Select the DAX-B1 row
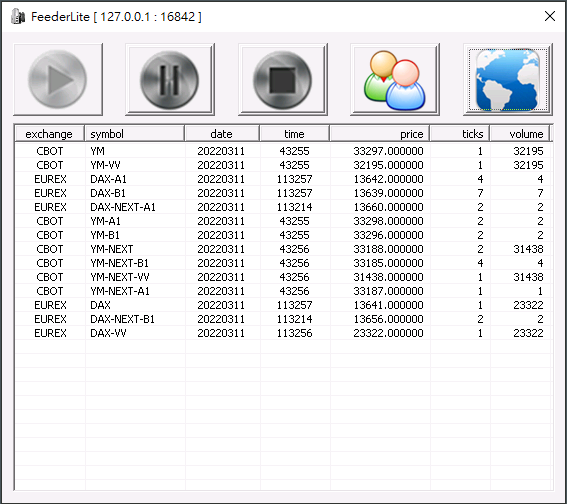The width and height of the screenshot is (567, 504). tap(284, 193)
